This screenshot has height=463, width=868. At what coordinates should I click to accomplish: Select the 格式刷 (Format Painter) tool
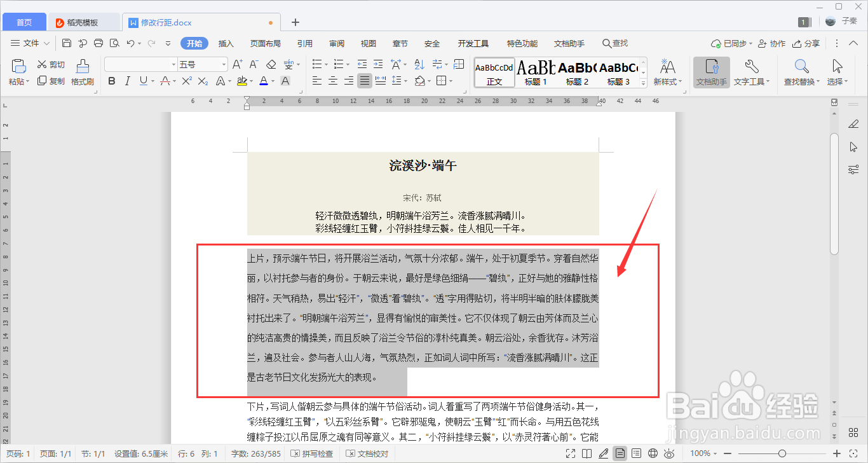pos(82,81)
